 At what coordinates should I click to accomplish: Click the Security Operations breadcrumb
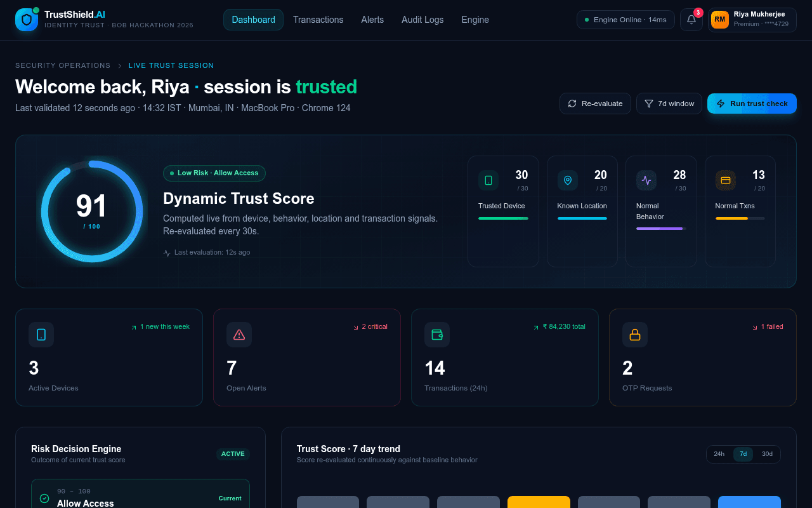click(x=63, y=65)
